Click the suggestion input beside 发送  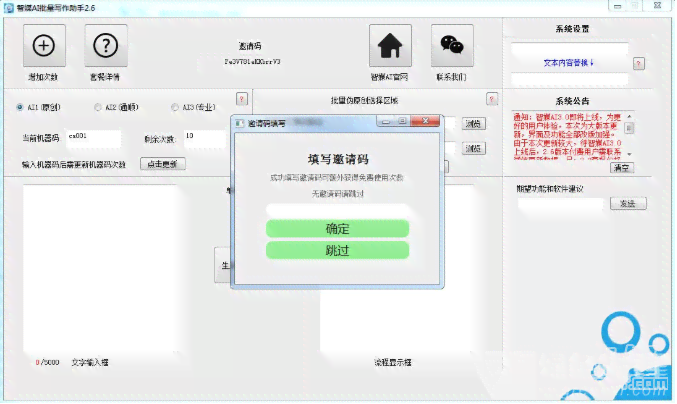560,205
